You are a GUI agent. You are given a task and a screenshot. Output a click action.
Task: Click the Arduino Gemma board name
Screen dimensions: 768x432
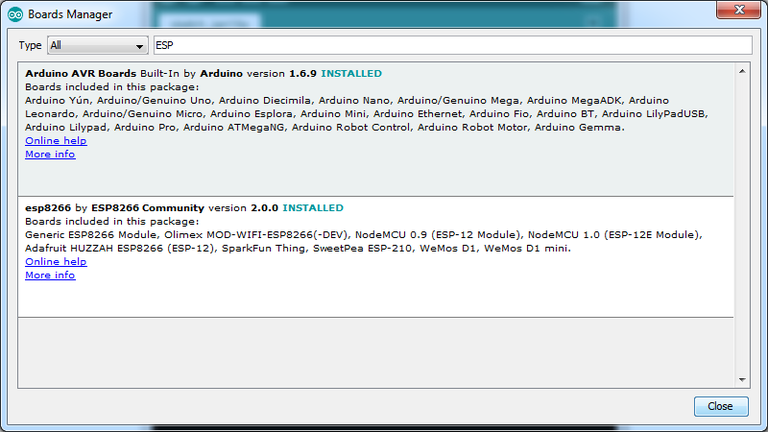[x=578, y=127]
